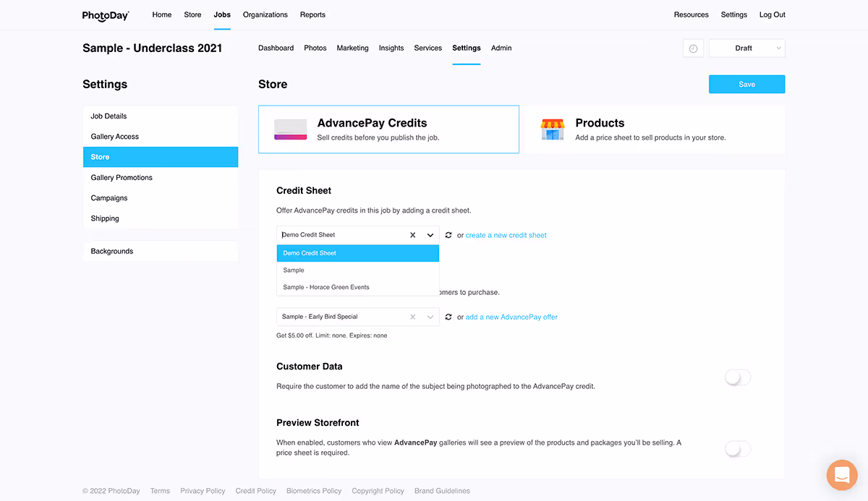Open the job history clock icon

(x=693, y=48)
